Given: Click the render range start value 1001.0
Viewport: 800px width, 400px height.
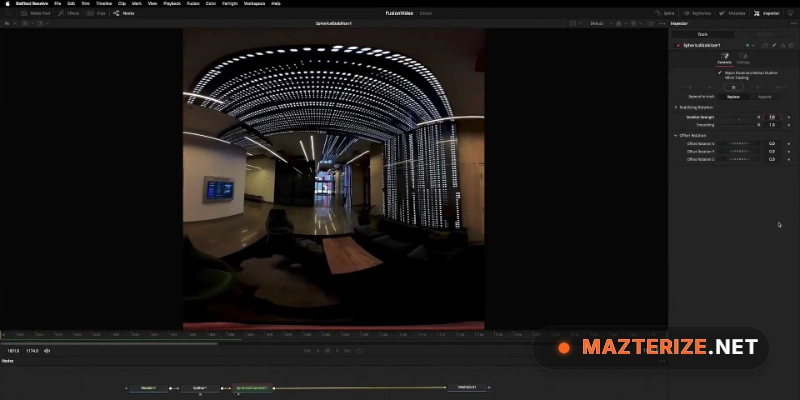Looking at the screenshot, I should tap(13, 351).
